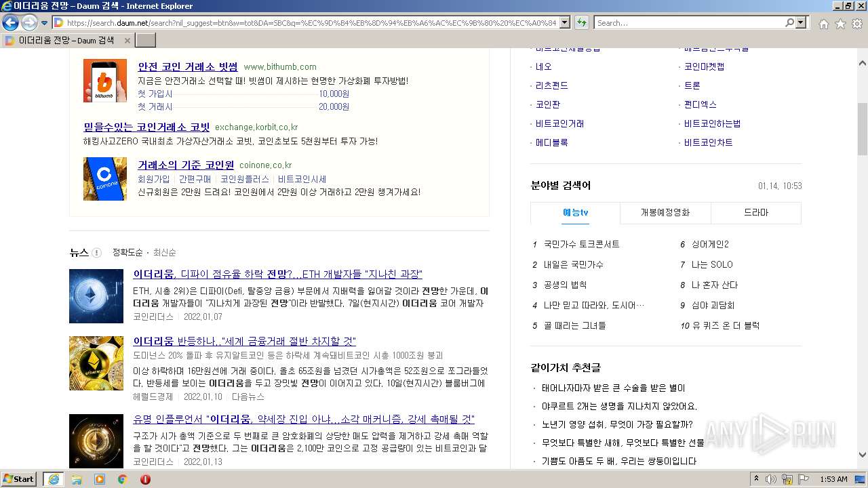Open the related search 비트코인차트
This screenshot has width=868, height=488.
(709, 142)
